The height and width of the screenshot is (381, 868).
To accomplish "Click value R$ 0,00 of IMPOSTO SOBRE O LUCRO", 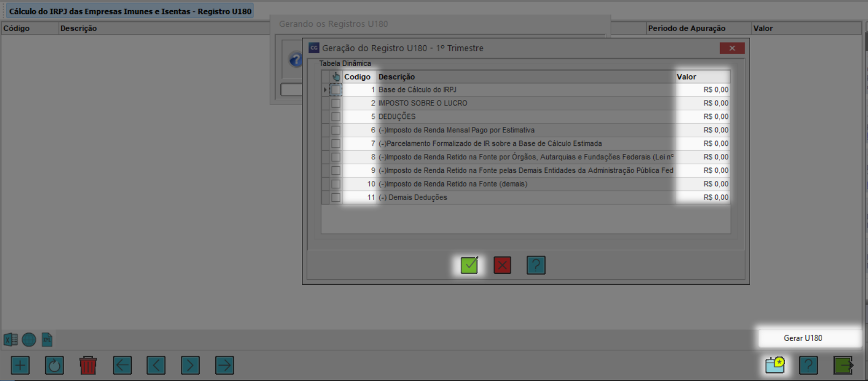I will pos(702,103).
